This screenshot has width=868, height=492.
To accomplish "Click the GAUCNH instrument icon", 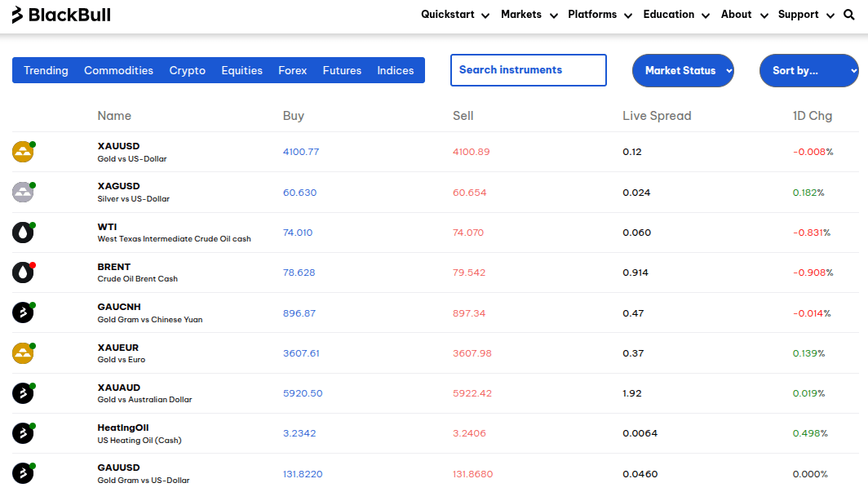I will click(x=23, y=312).
